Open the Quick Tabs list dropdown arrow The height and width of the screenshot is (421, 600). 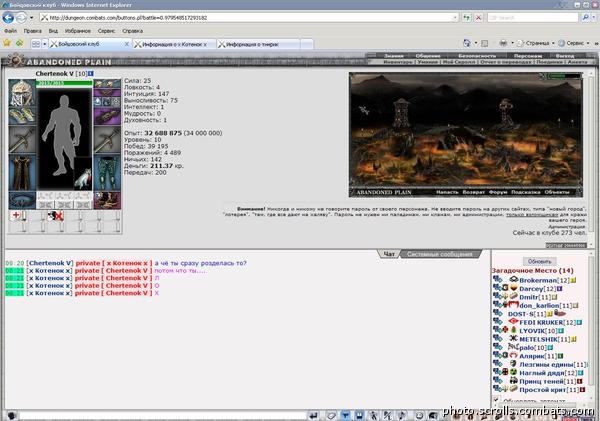[x=44, y=44]
